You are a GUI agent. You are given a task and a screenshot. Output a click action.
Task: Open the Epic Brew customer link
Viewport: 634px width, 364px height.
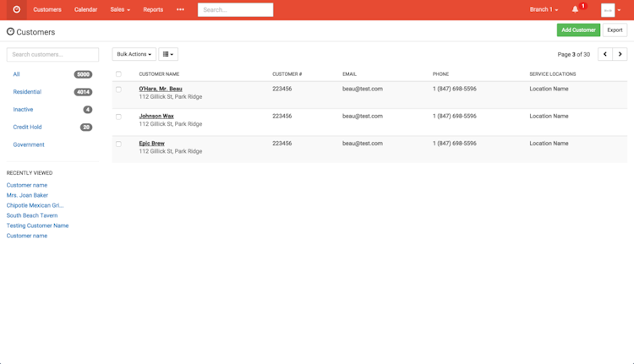point(151,144)
